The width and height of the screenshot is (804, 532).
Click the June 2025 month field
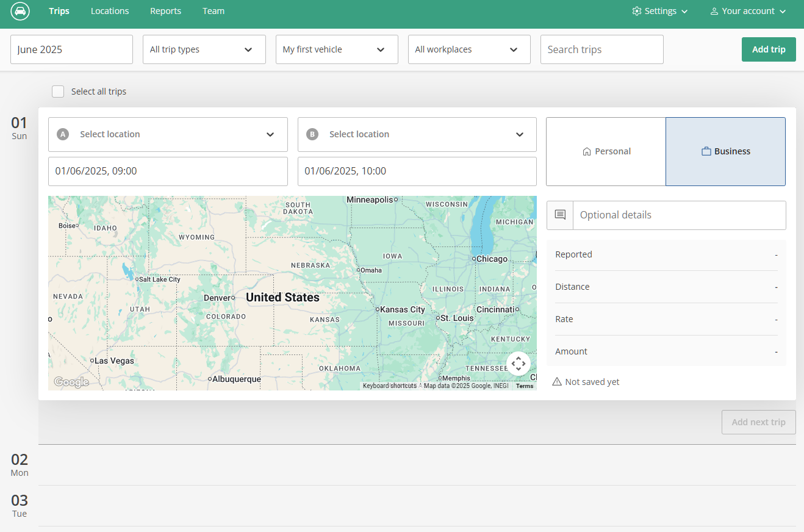tap(71, 49)
